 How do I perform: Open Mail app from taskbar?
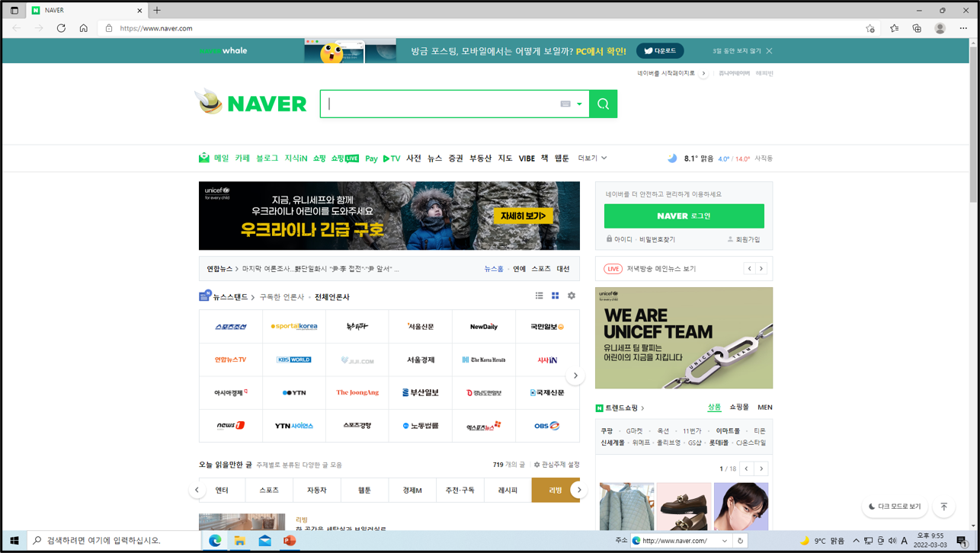tap(264, 541)
